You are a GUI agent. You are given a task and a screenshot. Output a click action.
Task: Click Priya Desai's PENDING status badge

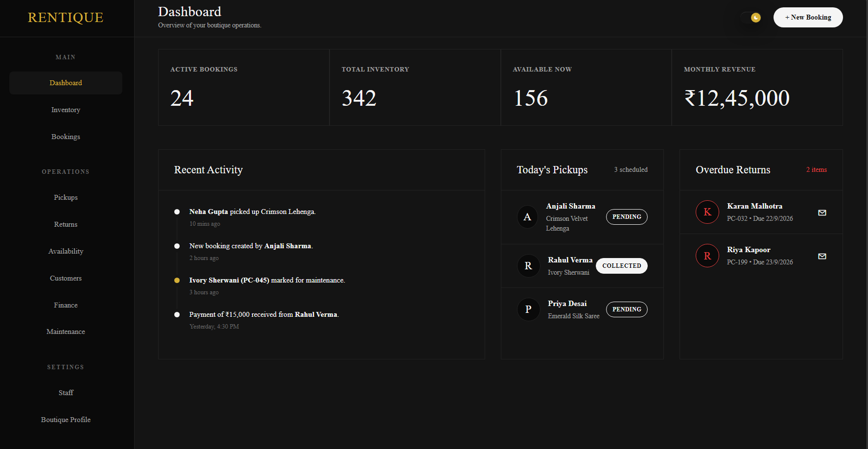(627, 309)
